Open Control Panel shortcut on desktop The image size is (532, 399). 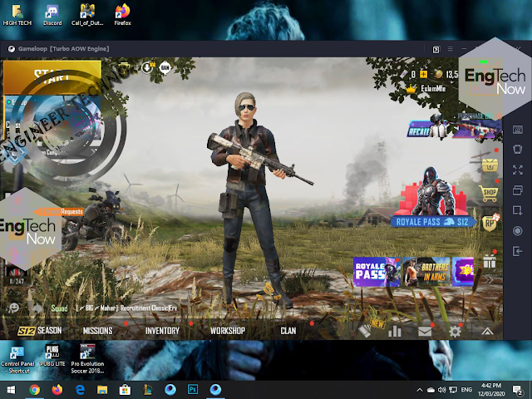(17, 360)
